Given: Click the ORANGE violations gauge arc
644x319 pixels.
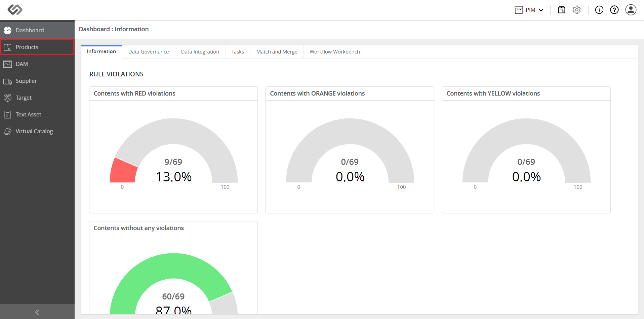Looking at the screenshot, I should (350, 132).
